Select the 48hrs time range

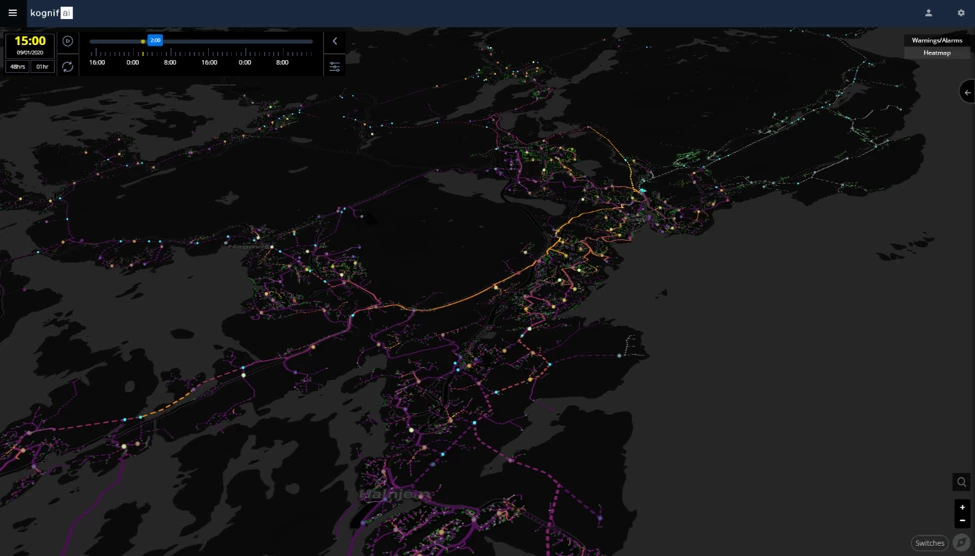pyautogui.click(x=18, y=66)
